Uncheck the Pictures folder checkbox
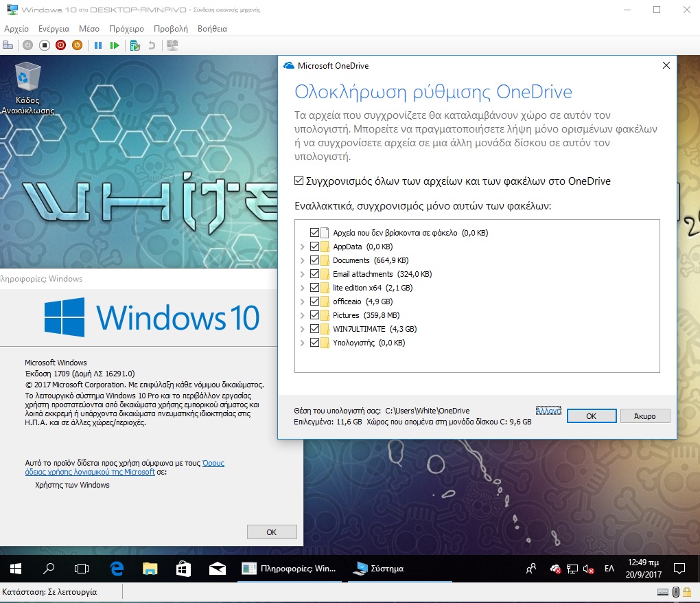700x603 pixels. [314, 315]
